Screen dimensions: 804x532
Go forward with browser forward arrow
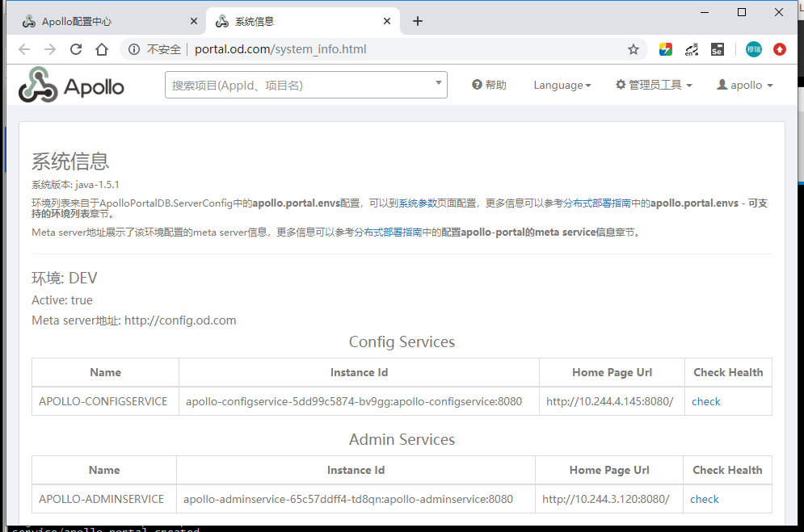point(50,49)
